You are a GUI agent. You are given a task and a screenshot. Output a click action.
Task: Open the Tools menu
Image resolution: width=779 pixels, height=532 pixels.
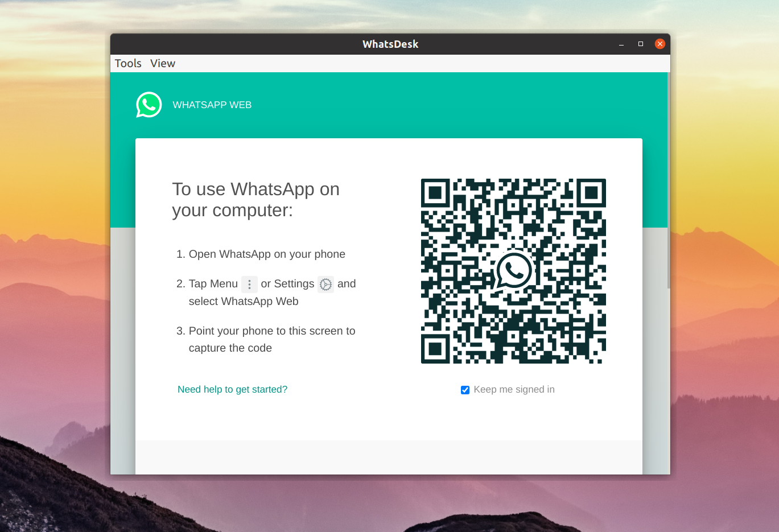point(128,63)
